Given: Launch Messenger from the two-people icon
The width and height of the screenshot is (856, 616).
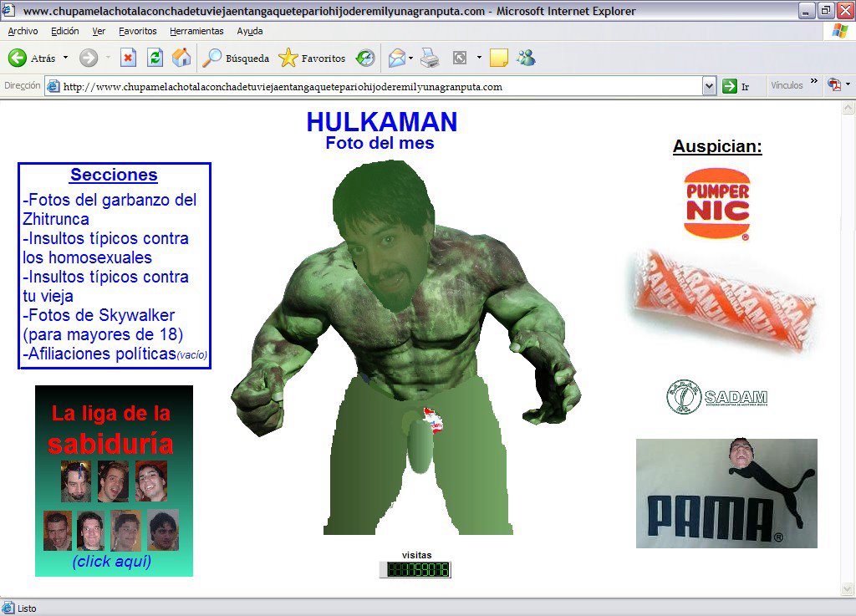Looking at the screenshot, I should coord(527,58).
